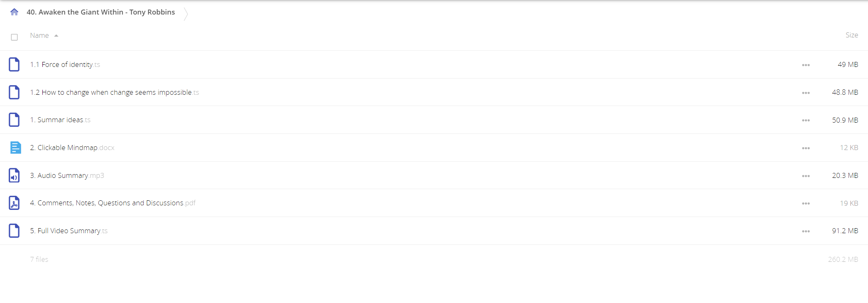Click file icon for 1.1 Force of identity
The width and height of the screenshot is (868, 303).
[14, 64]
